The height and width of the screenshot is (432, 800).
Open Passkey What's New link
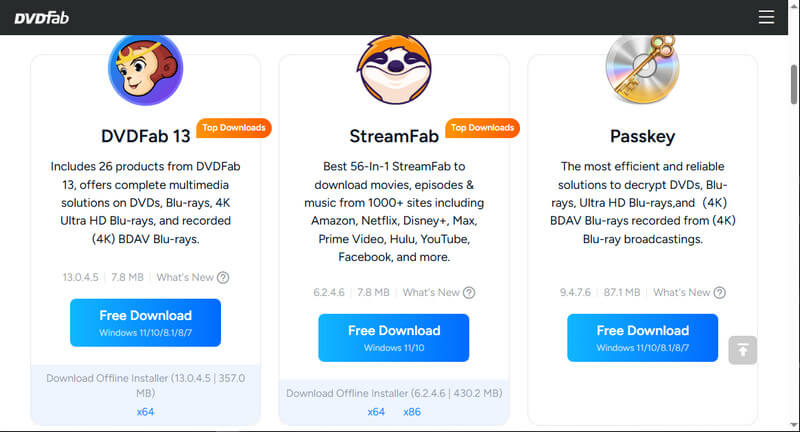click(682, 293)
